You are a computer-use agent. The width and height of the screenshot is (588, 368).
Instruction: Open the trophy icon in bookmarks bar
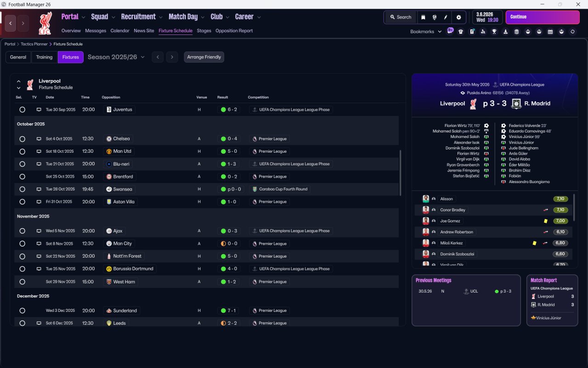pos(494,32)
